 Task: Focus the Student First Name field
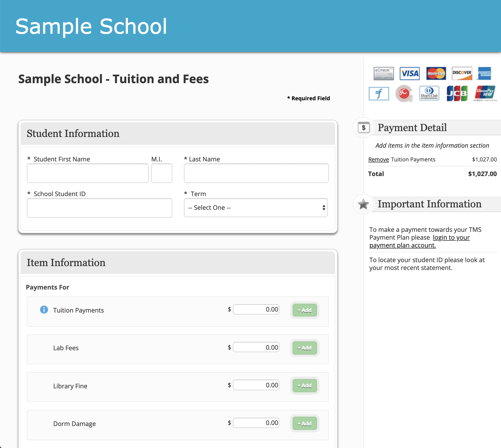click(88, 173)
